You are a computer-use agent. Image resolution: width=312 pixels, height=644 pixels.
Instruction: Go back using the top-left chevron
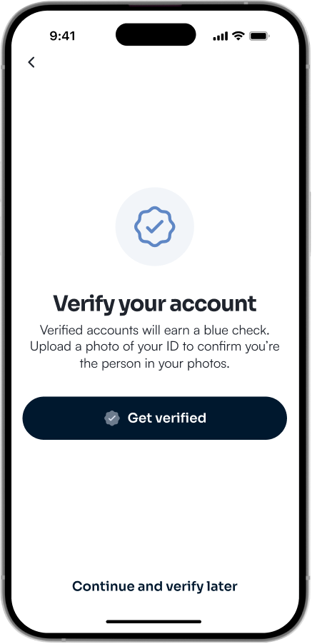point(31,62)
